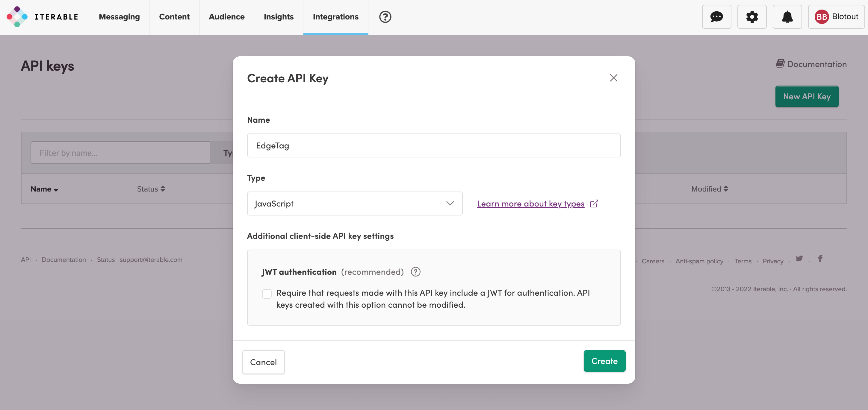Open the Blotout account menu
Image resolution: width=868 pixels, height=410 pixels.
coord(836,17)
